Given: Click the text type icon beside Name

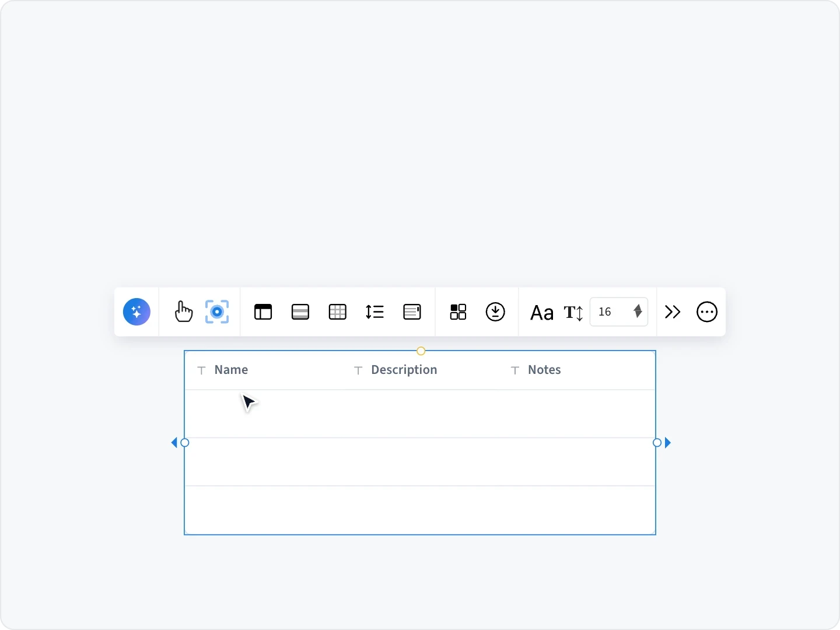Looking at the screenshot, I should click(201, 370).
